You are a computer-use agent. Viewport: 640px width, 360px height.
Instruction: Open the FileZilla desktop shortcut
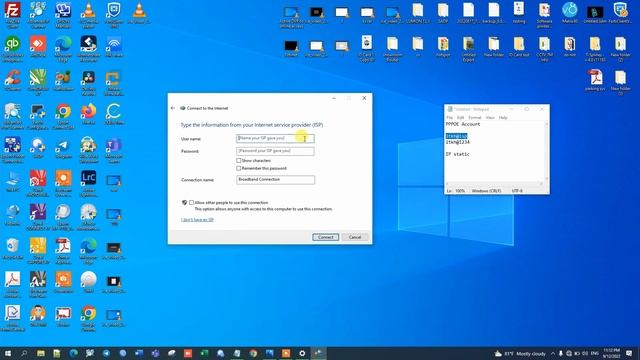(x=13, y=14)
